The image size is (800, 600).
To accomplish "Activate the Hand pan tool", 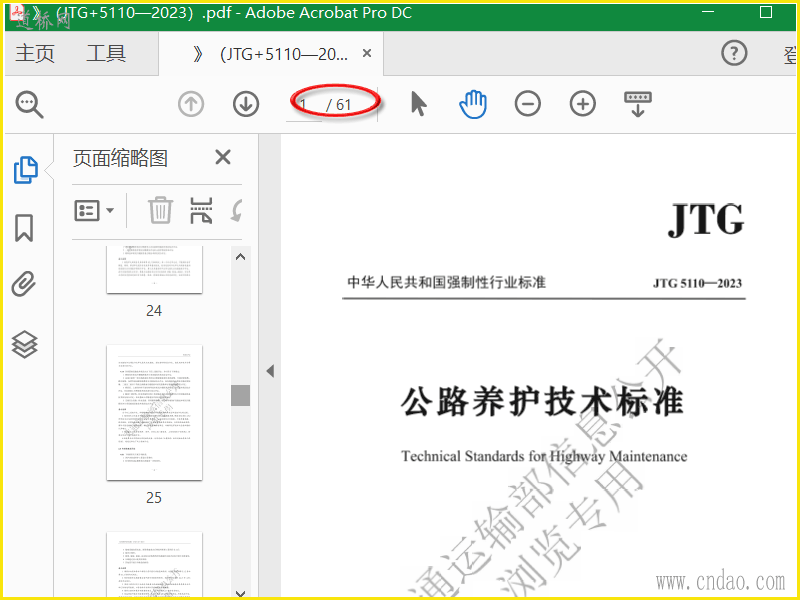I will [473, 104].
